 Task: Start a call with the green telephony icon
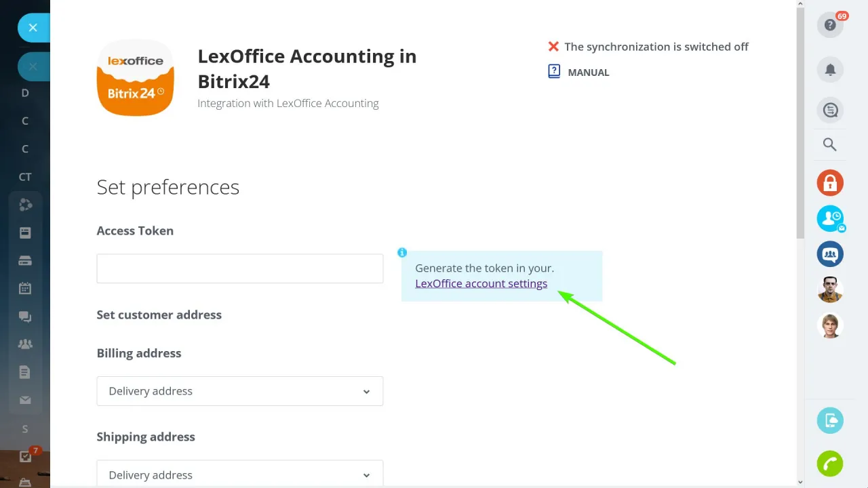830,464
